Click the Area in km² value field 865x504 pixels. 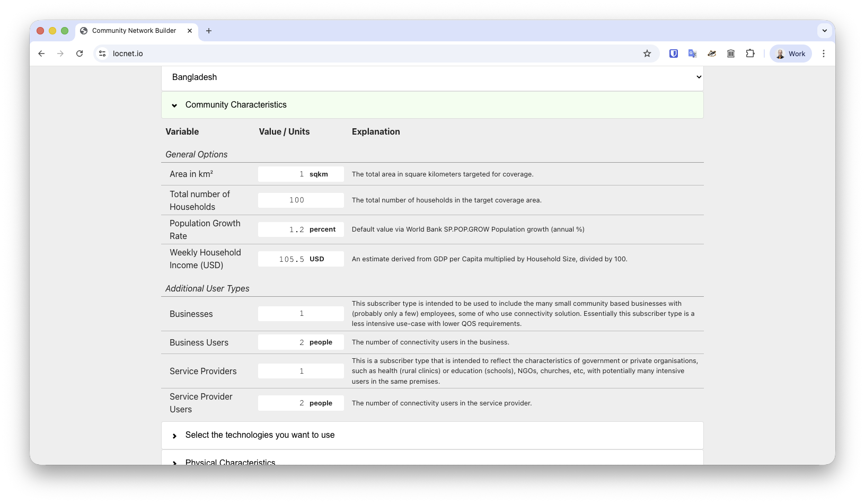pyautogui.click(x=282, y=174)
